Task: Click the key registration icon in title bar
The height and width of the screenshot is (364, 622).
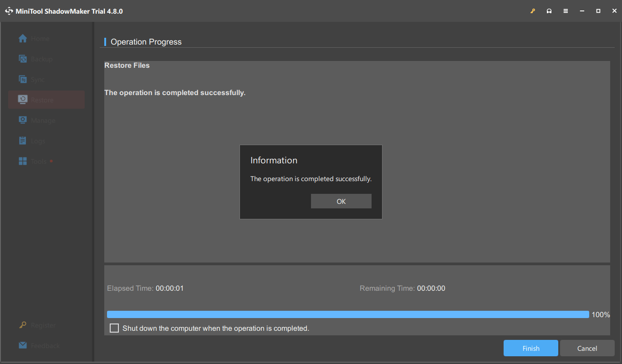Action: (533, 10)
